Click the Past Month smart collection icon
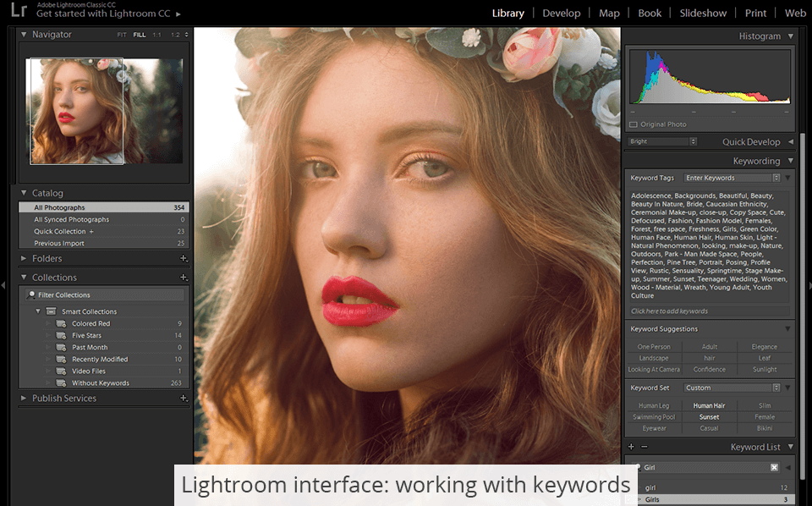 (x=61, y=347)
